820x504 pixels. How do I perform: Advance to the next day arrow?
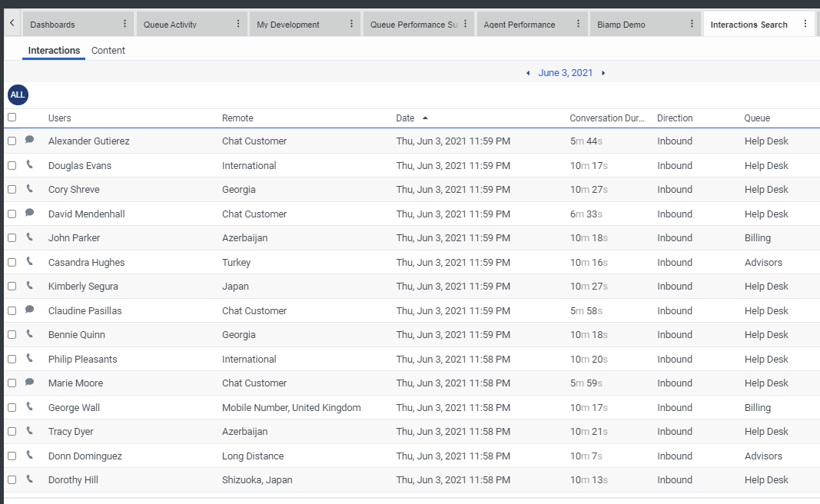tap(603, 73)
